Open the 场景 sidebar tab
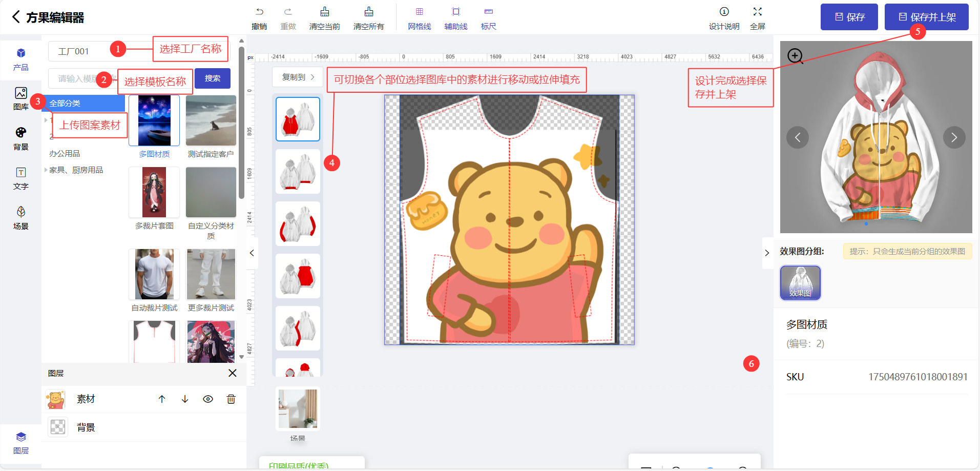This screenshot has width=980, height=471. pos(21,218)
